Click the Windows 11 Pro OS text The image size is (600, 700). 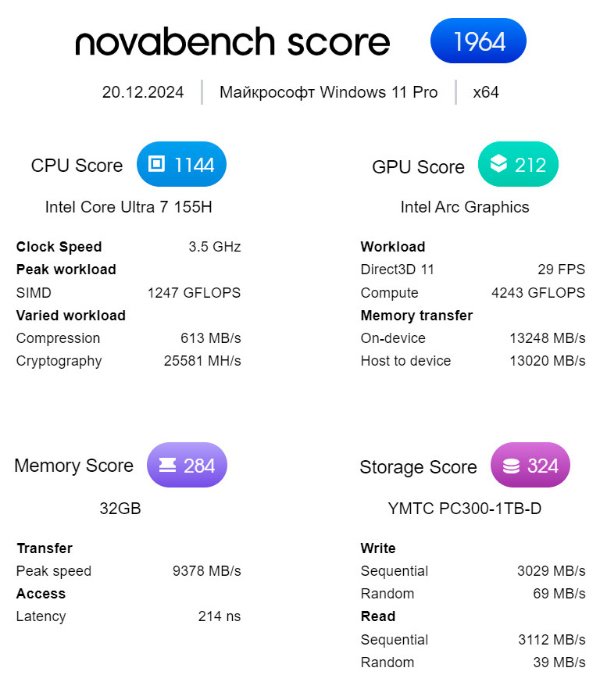(328, 92)
